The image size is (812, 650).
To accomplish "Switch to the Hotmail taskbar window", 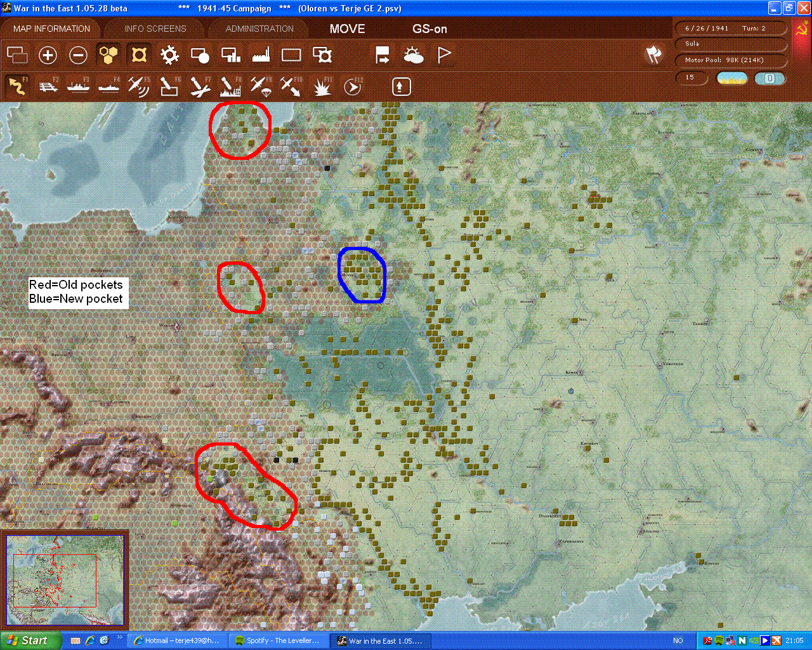I will [176, 640].
